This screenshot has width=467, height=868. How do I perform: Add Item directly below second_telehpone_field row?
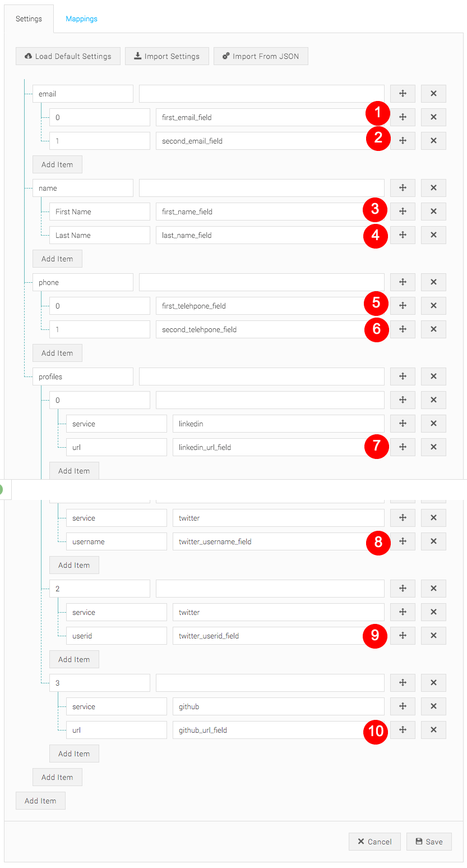(x=57, y=353)
